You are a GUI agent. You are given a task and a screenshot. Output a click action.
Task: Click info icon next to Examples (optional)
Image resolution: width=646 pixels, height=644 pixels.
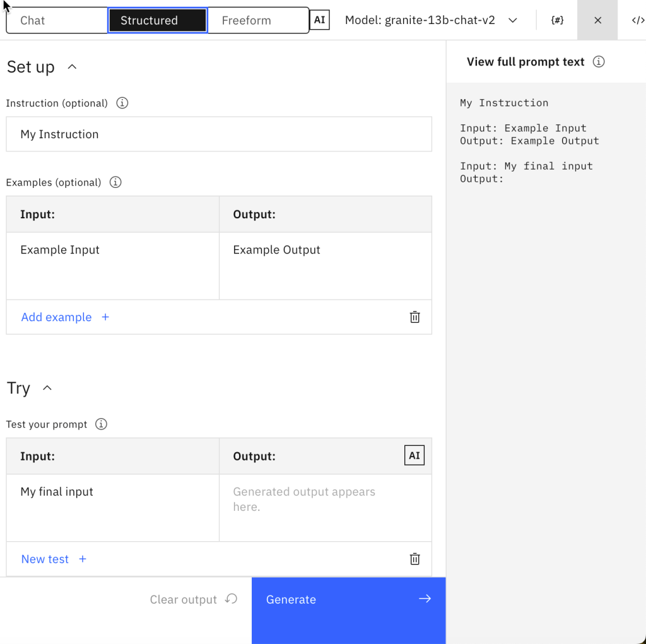pyautogui.click(x=115, y=182)
